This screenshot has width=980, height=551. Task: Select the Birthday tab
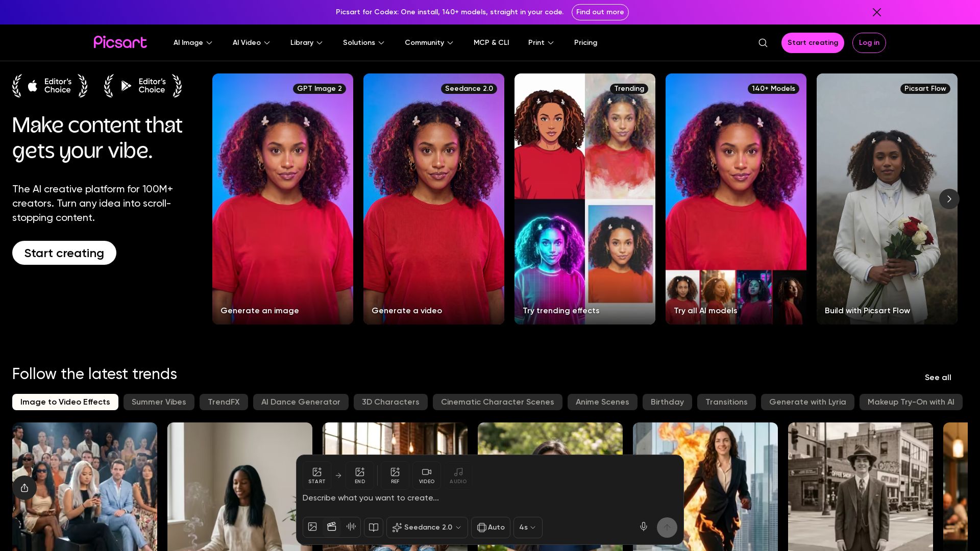click(667, 402)
